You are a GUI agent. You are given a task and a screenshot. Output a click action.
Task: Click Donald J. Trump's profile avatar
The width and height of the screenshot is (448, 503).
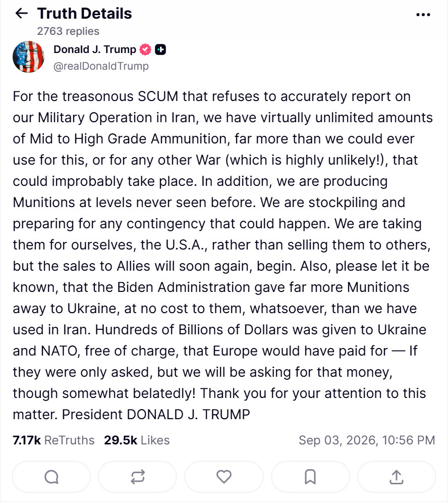click(x=29, y=57)
